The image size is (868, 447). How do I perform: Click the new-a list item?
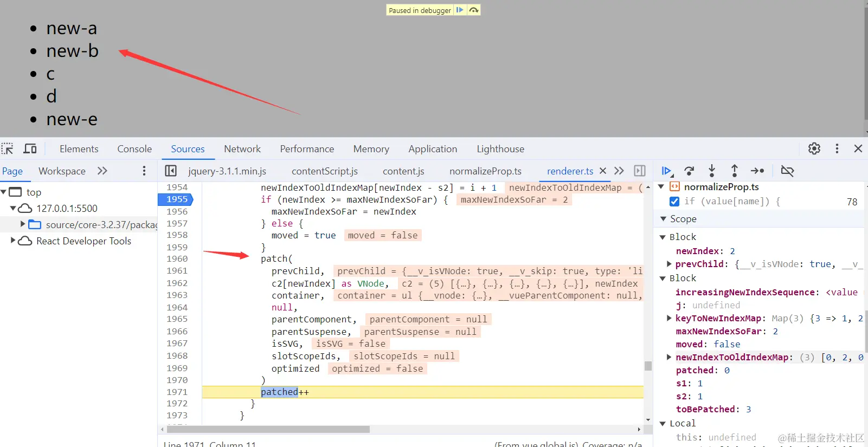click(72, 28)
